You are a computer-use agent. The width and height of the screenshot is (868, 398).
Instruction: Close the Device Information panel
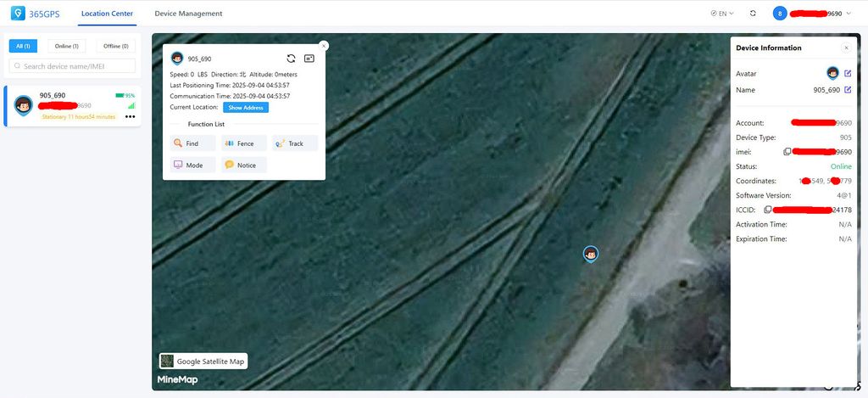846,48
